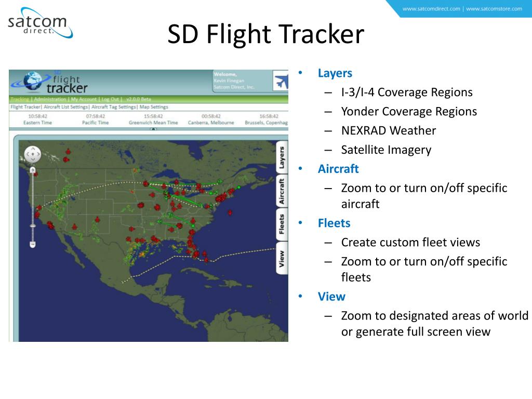Open the Administration menu item
Image resolution: width=532 pixels, height=399 pixels.
(50, 99)
